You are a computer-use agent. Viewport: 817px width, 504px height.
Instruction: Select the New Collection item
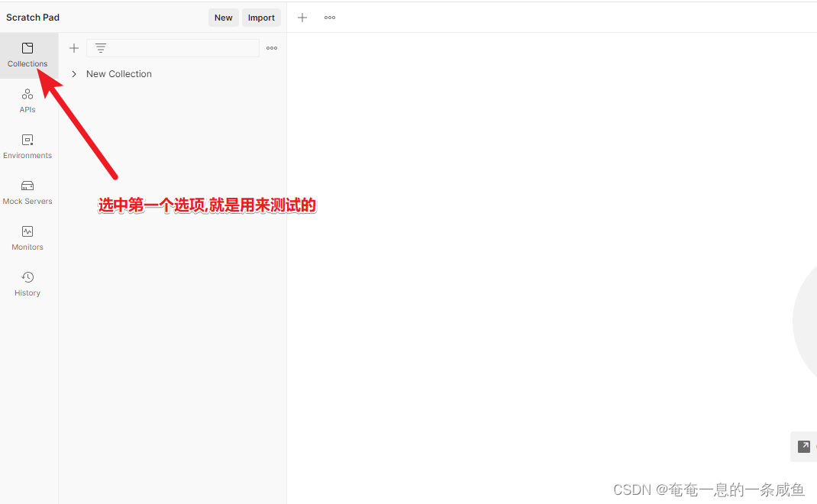pos(119,74)
